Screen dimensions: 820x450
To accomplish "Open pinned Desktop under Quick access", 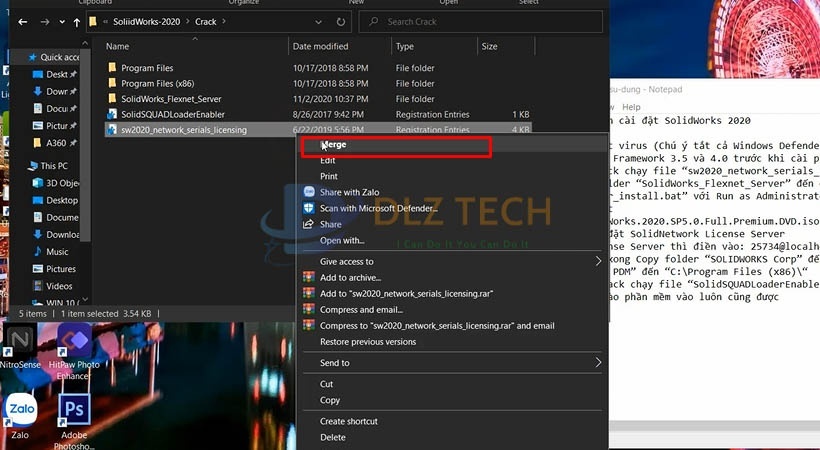I will [54, 74].
